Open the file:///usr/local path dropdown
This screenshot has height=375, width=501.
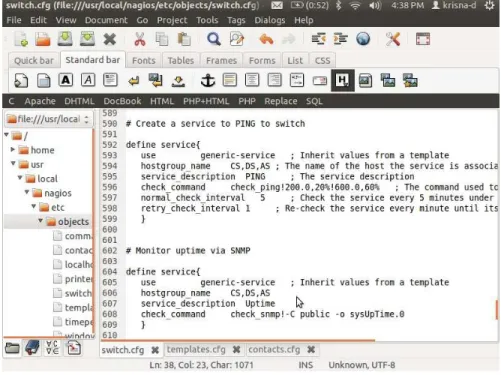point(48,119)
